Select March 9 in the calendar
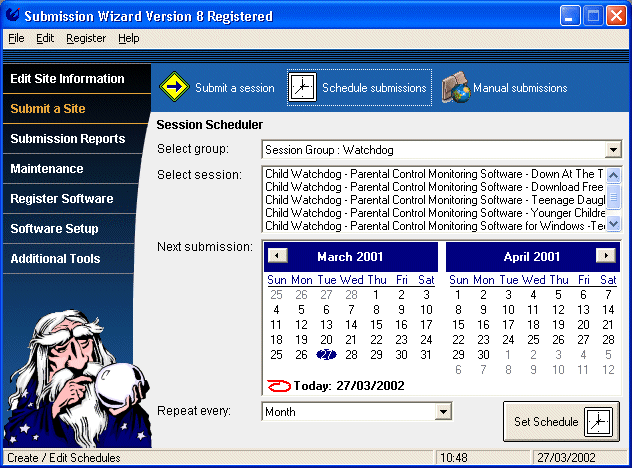632x468 pixels. click(x=401, y=310)
